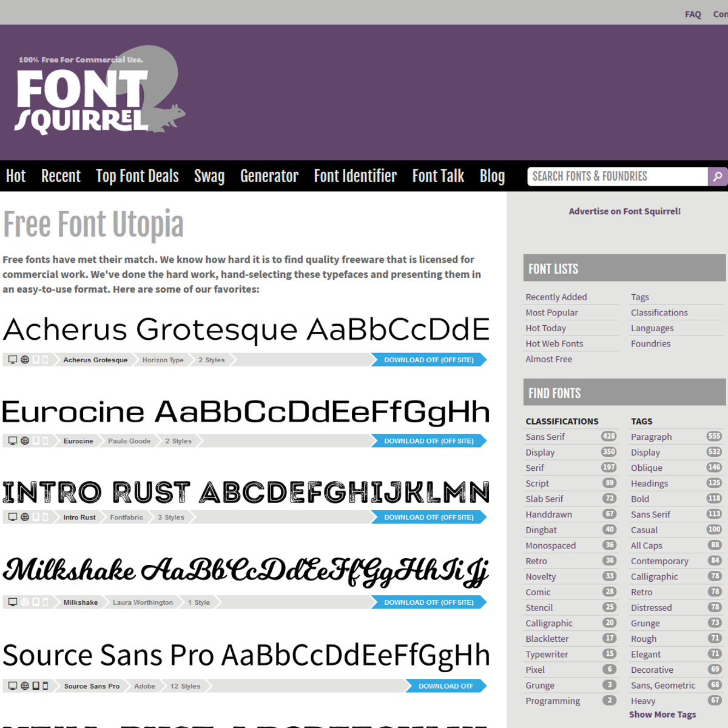The image size is (728, 728).
Task: Open the FAQ link
Action: pyautogui.click(x=693, y=14)
